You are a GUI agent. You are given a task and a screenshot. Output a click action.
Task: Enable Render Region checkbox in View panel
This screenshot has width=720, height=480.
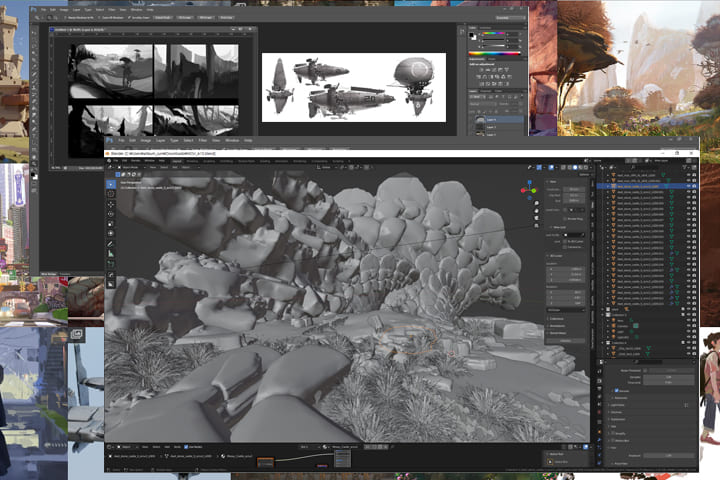click(566, 219)
